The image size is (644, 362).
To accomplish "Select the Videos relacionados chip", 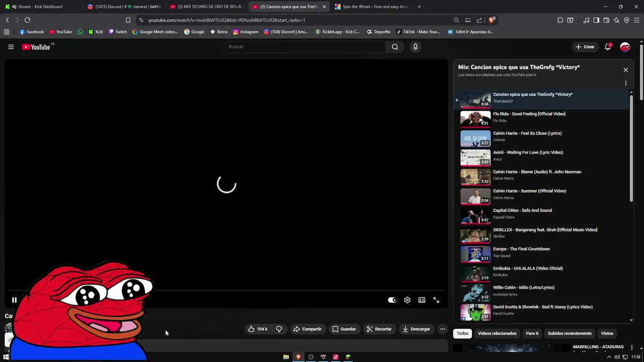I will tap(497, 333).
